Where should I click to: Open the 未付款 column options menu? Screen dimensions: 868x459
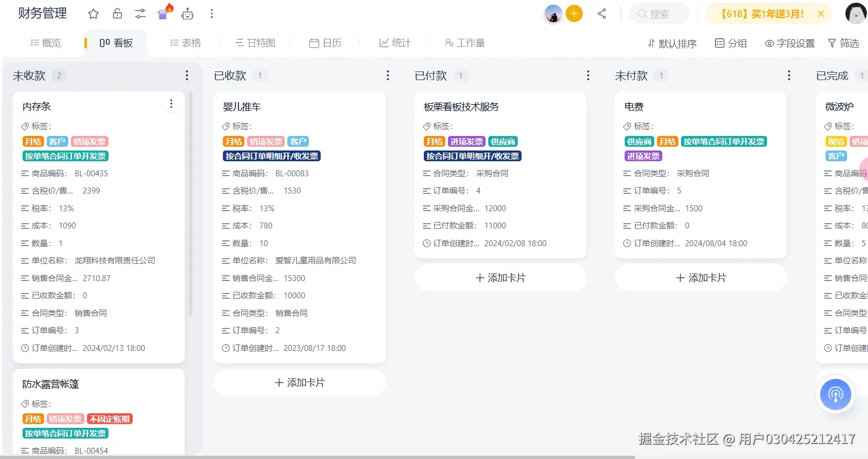click(789, 76)
